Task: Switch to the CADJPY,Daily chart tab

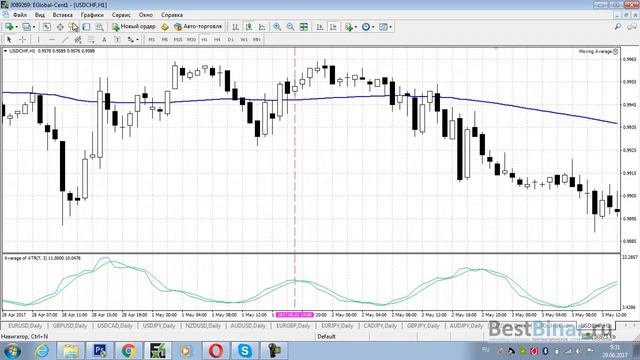Action: 380,326
